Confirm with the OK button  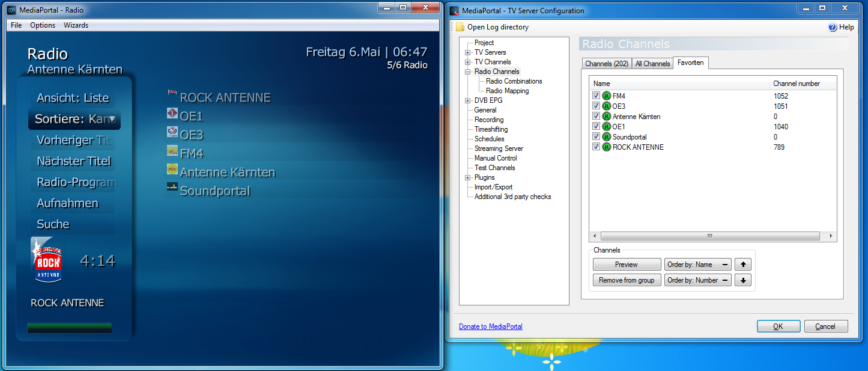(778, 327)
